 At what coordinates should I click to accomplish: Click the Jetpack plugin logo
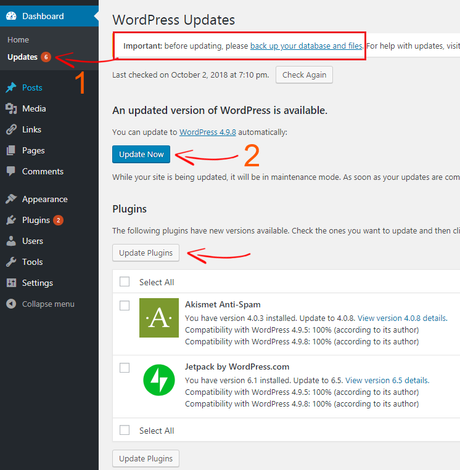click(159, 380)
